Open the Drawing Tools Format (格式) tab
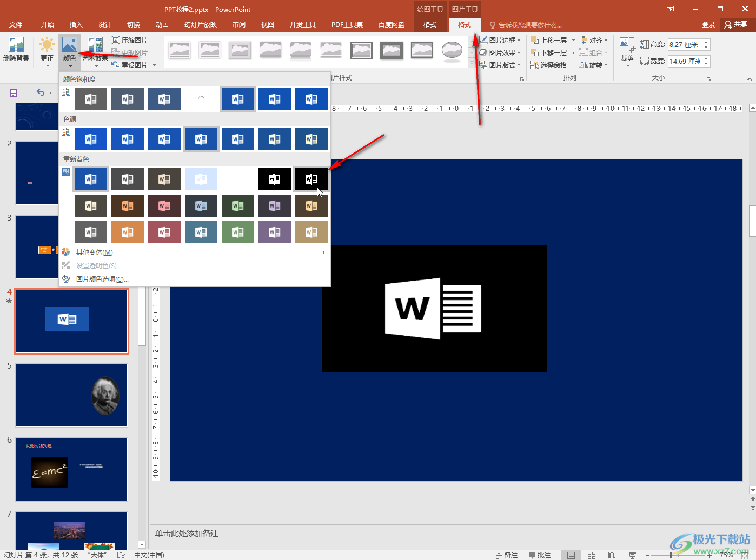This screenshot has width=756, height=560. tap(430, 25)
